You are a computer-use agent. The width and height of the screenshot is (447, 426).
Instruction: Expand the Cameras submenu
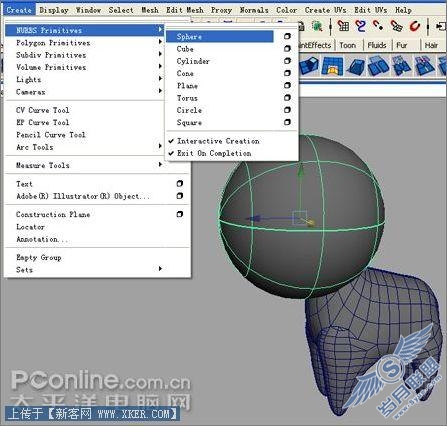pos(85,92)
